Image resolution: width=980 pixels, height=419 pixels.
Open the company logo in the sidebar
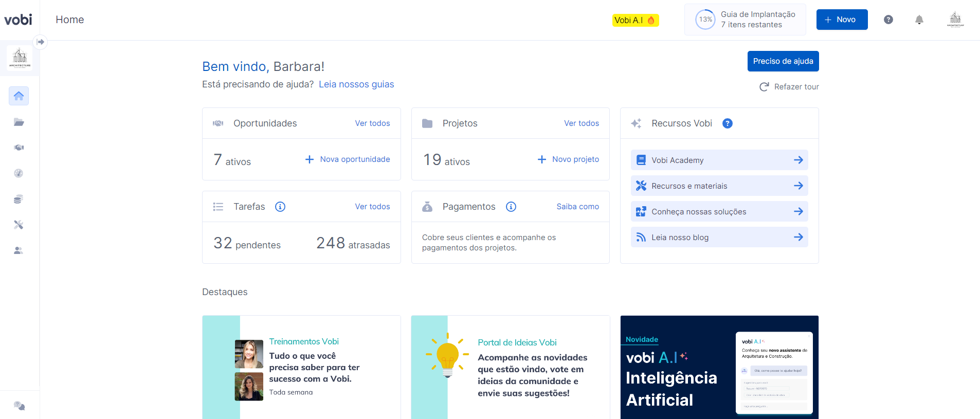pos(20,58)
